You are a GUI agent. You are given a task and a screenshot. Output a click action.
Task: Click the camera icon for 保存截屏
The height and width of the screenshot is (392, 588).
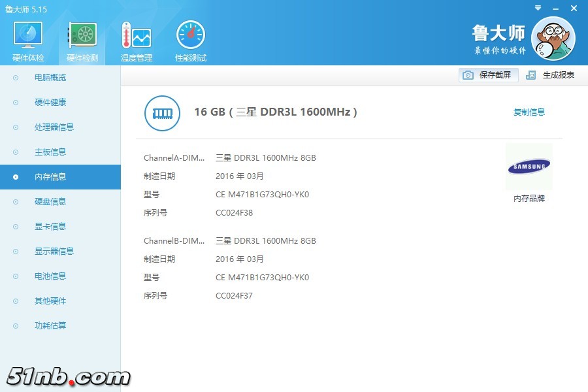point(468,75)
